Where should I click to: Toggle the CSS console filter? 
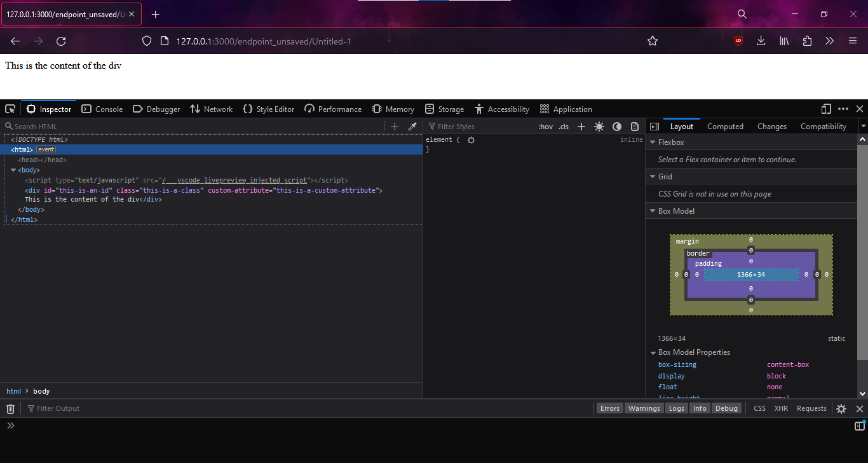pyautogui.click(x=759, y=408)
